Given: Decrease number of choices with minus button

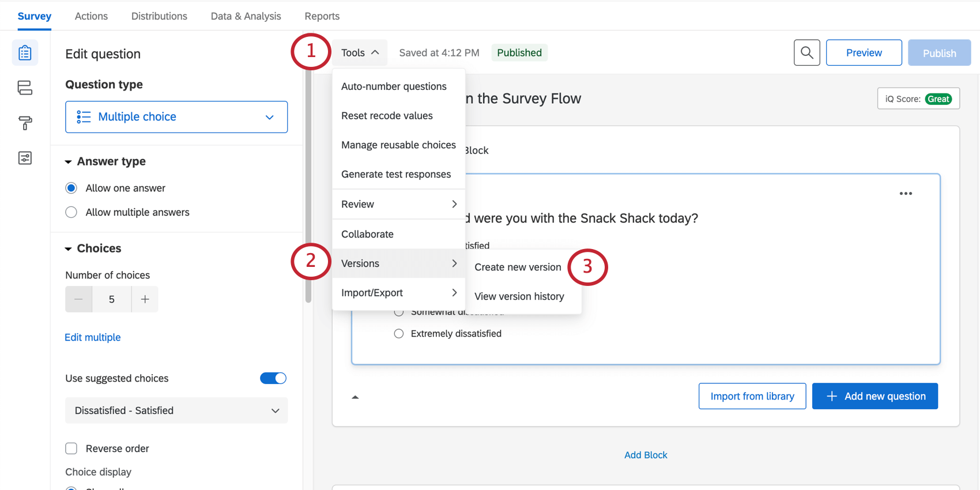Looking at the screenshot, I should [x=79, y=299].
